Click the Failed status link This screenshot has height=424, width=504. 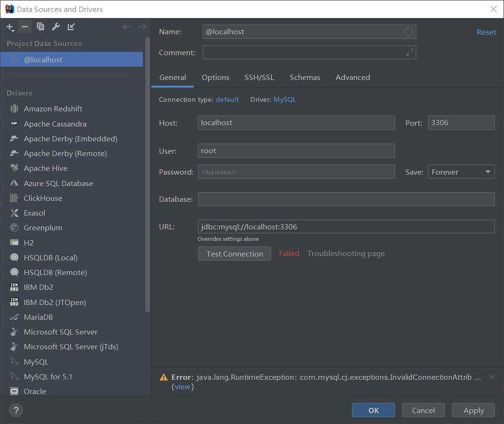coord(289,254)
